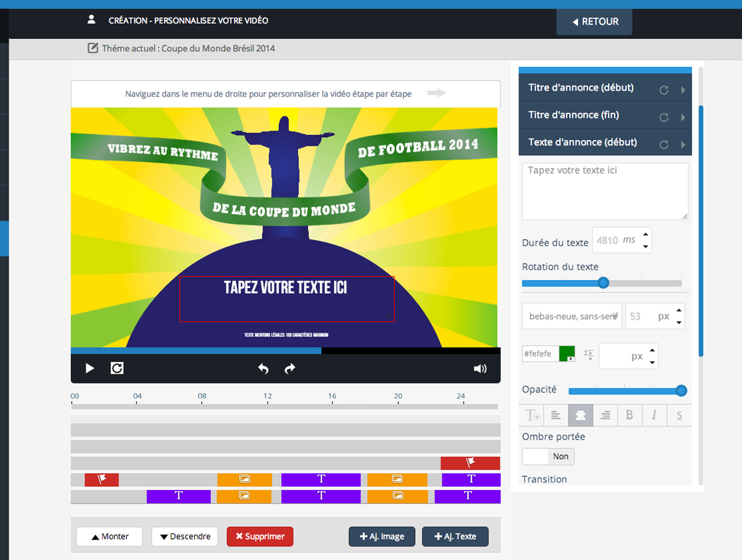
Task: Select the Tapez votre texte ici box in preview
Action: [x=287, y=299]
